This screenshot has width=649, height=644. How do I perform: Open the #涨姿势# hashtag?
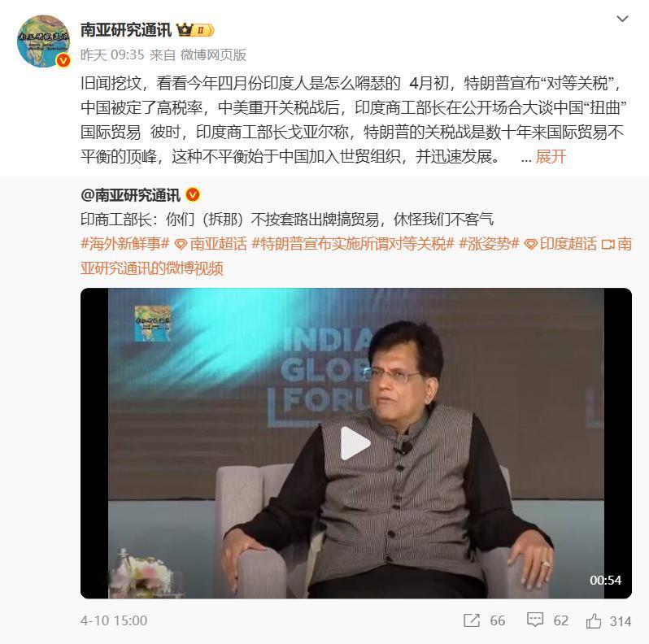pos(489,244)
